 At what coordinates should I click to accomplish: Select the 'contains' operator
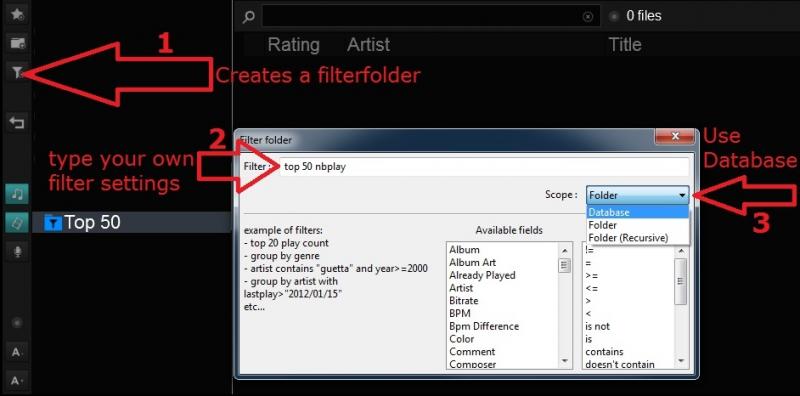pos(604,352)
